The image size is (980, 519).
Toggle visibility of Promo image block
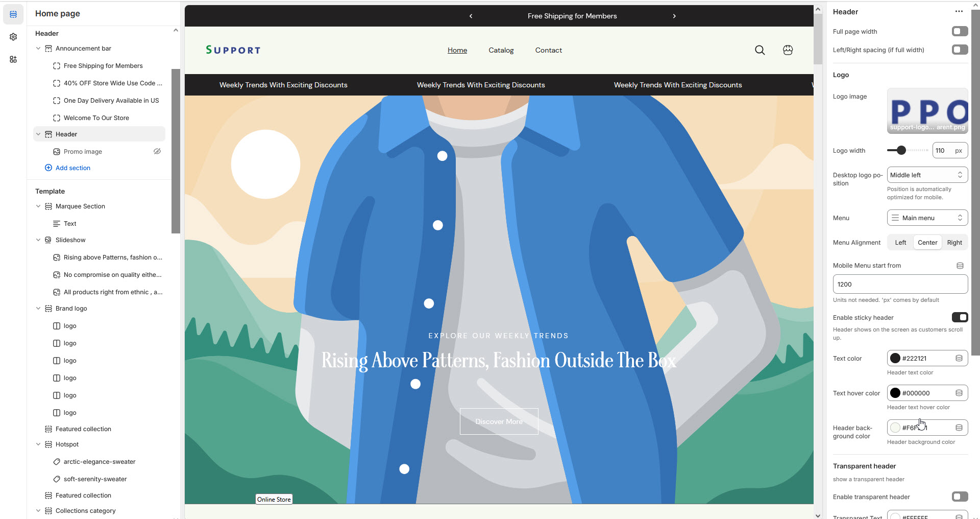tap(157, 152)
